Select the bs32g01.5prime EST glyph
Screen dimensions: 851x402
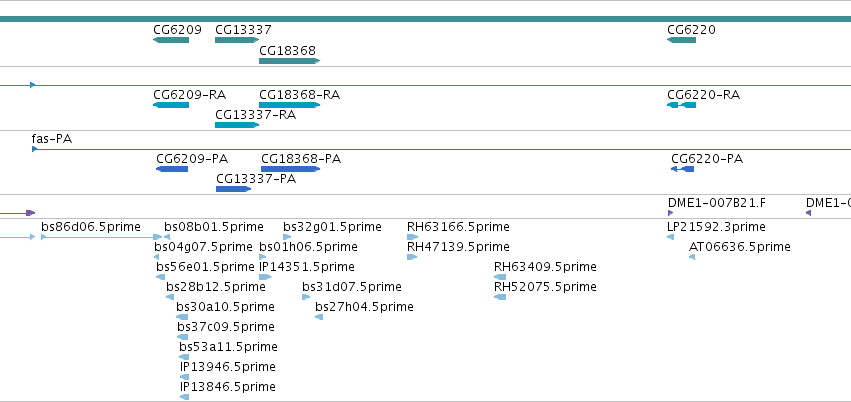[x=287, y=237]
